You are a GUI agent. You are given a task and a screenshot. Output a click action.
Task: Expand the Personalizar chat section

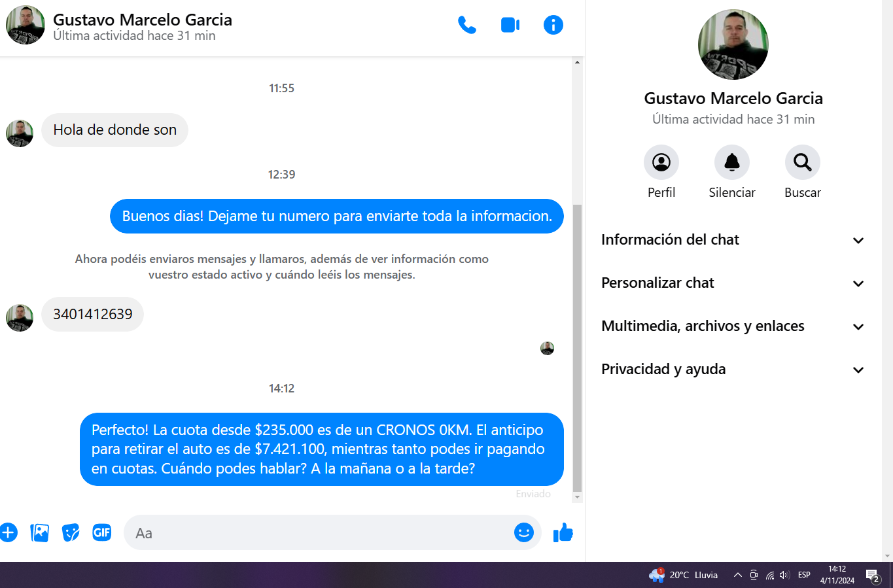pos(733,283)
